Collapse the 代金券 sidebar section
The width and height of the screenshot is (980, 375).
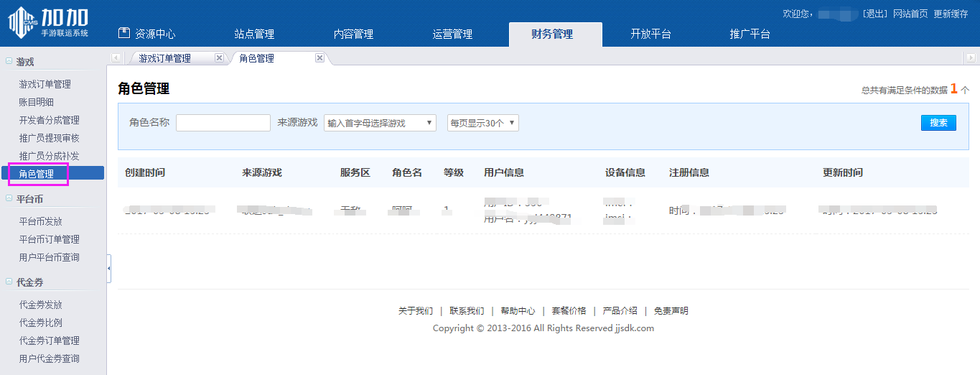tap(9, 282)
